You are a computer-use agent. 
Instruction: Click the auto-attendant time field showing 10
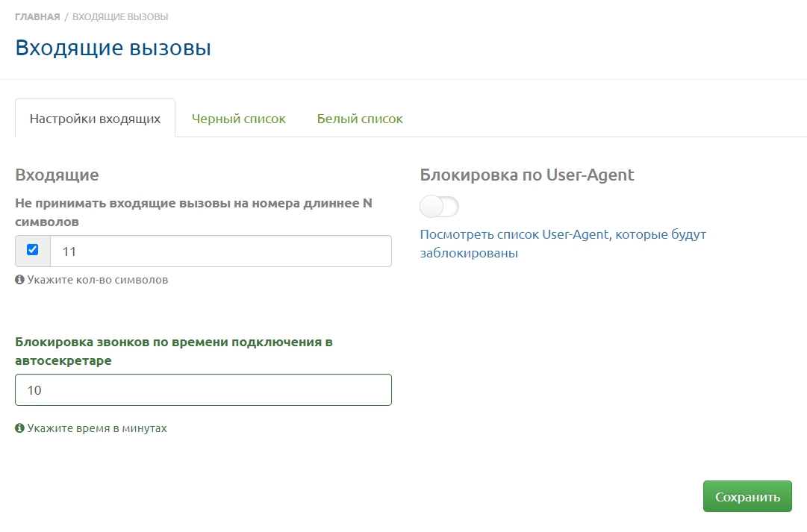203,390
